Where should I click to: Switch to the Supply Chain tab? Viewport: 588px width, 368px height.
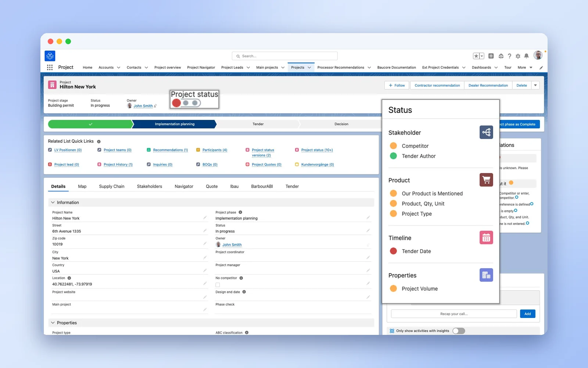point(112,187)
